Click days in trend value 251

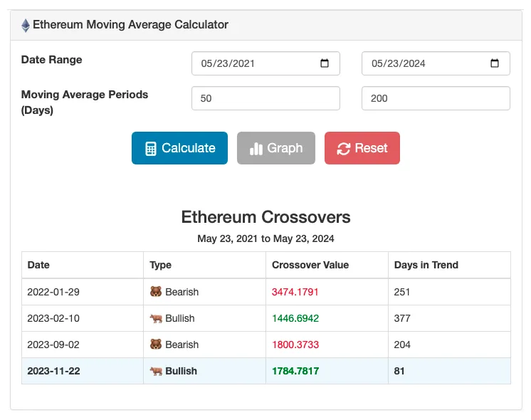[x=402, y=292]
